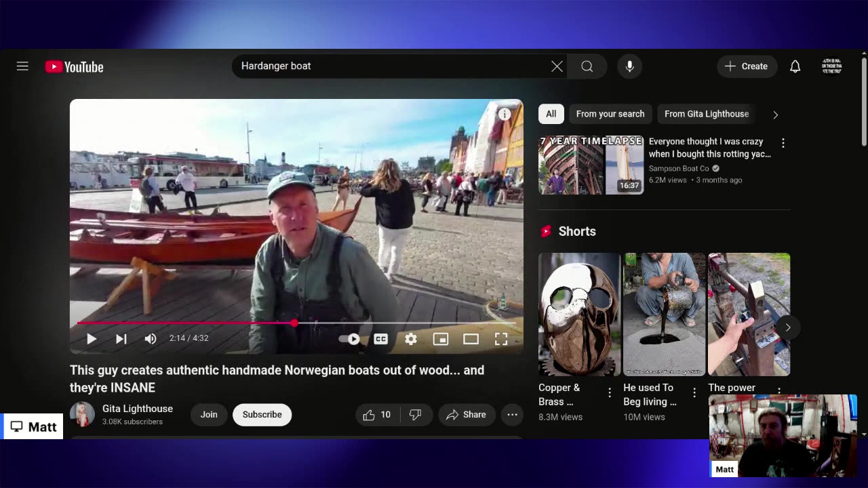
Task: Mute the video volume
Action: click(x=151, y=339)
